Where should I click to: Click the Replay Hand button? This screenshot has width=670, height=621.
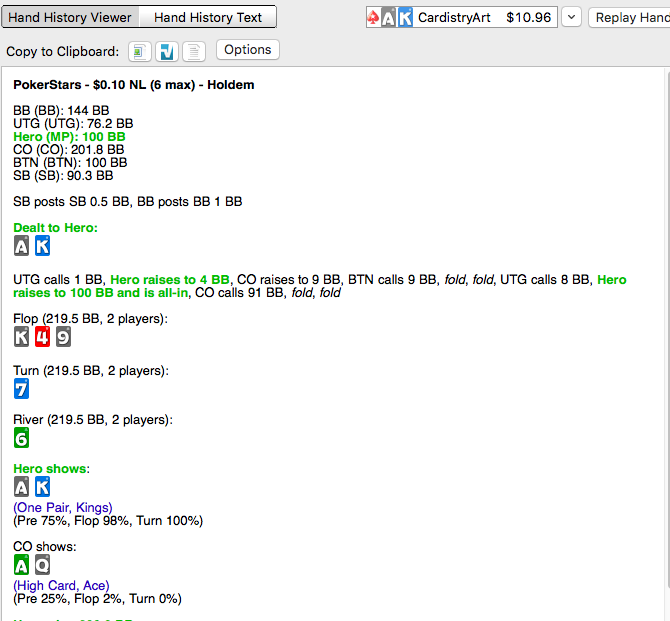click(629, 18)
